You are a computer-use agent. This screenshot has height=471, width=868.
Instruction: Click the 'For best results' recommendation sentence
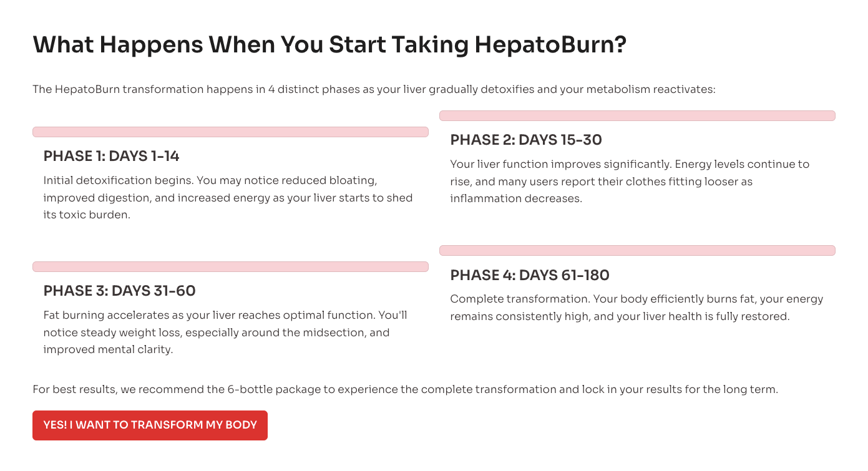click(405, 389)
